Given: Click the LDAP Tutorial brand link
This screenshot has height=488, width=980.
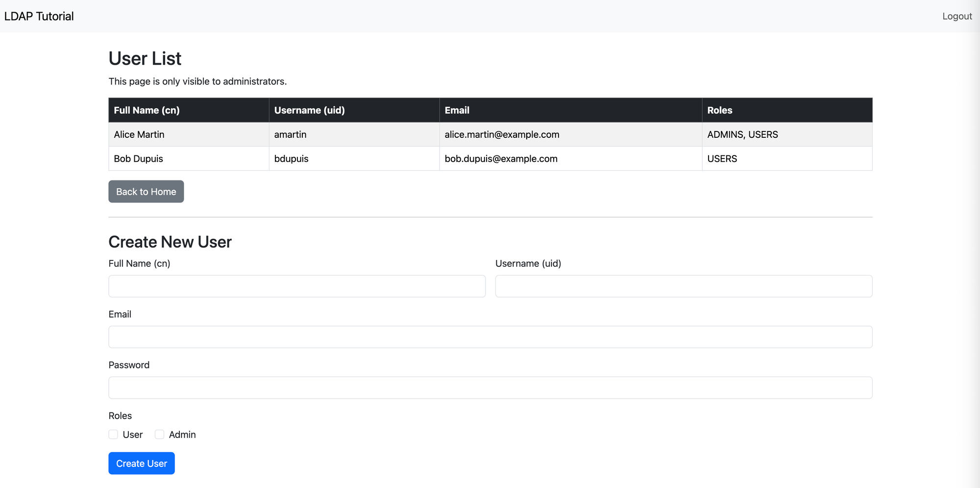Looking at the screenshot, I should point(39,16).
